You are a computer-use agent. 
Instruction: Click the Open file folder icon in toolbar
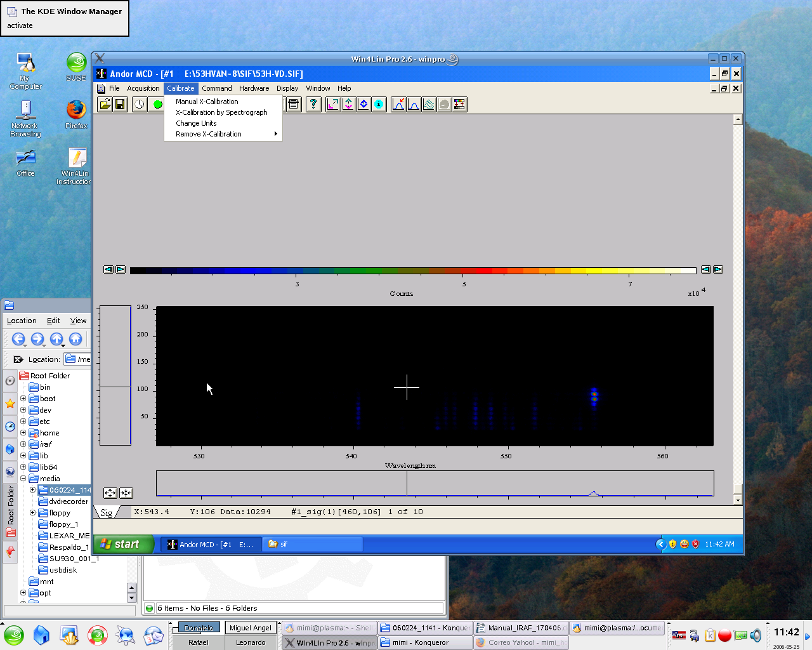click(105, 104)
